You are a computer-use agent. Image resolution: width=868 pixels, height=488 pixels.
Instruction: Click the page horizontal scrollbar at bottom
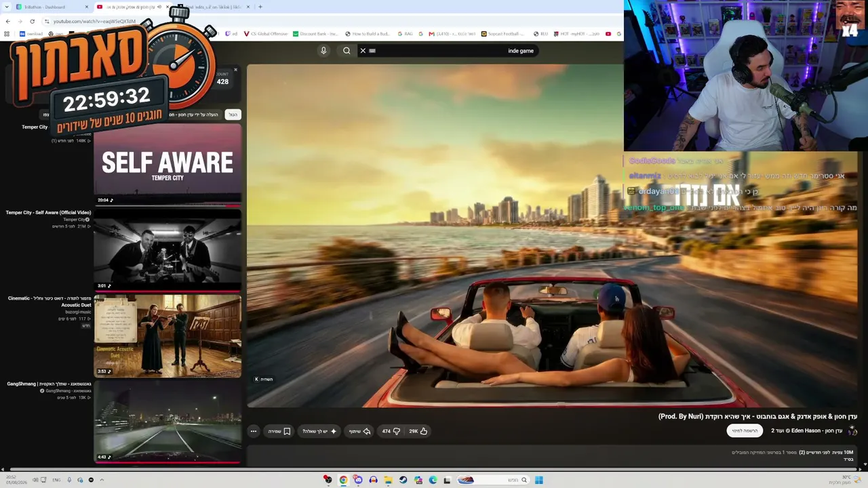[434, 469]
